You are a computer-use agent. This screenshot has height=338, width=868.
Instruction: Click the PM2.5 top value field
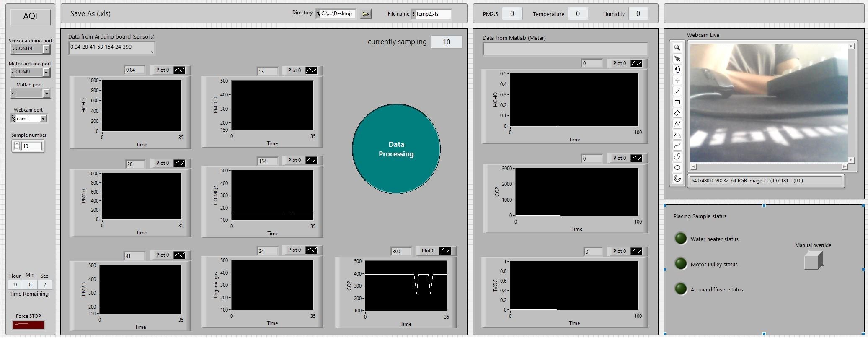click(x=512, y=13)
